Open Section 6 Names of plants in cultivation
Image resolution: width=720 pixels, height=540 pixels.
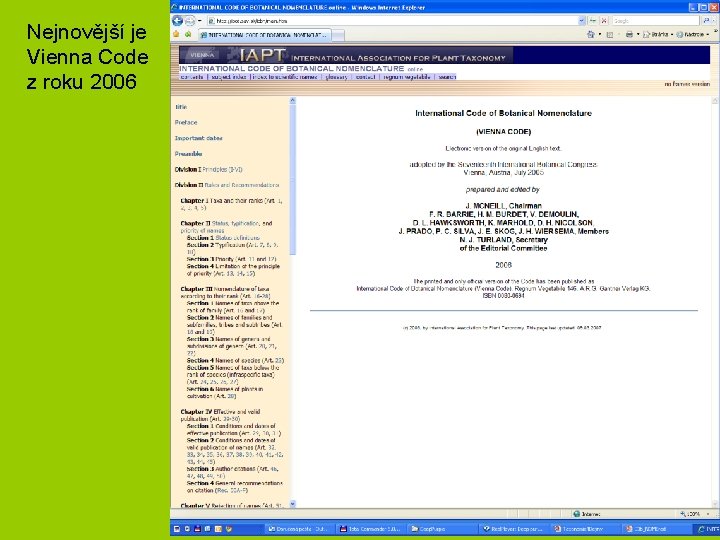click(x=225, y=392)
